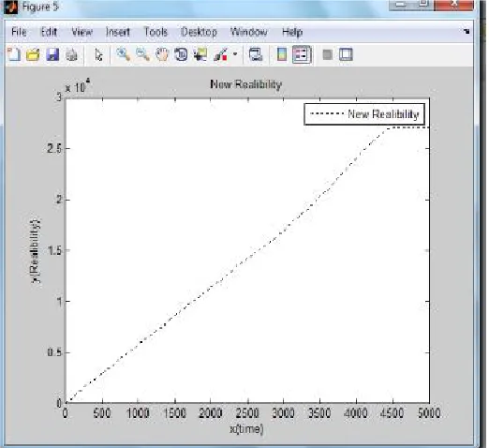Click the x 10^4 exponent label
Image resolution: width=489 pixels, height=448 pixels.
coord(78,86)
